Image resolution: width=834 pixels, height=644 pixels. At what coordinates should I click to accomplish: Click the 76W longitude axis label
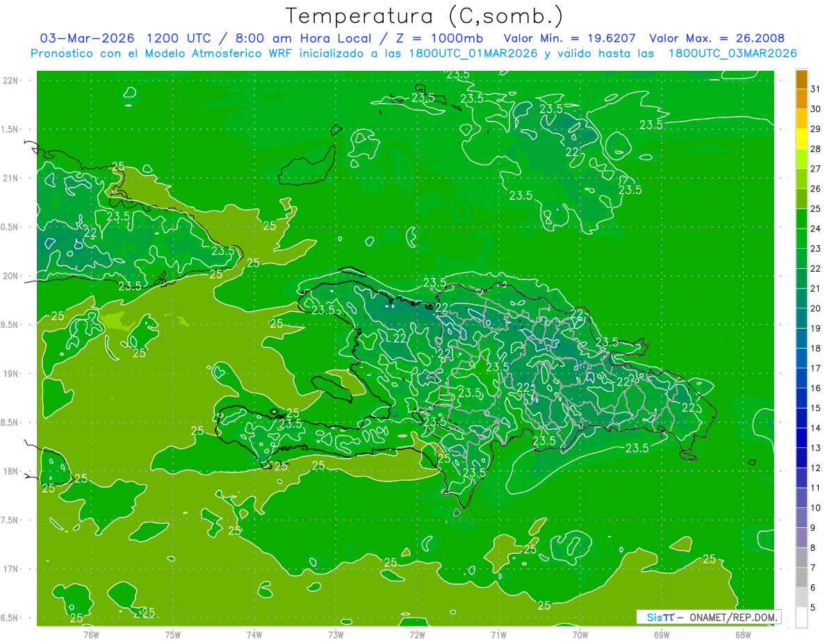91,634
